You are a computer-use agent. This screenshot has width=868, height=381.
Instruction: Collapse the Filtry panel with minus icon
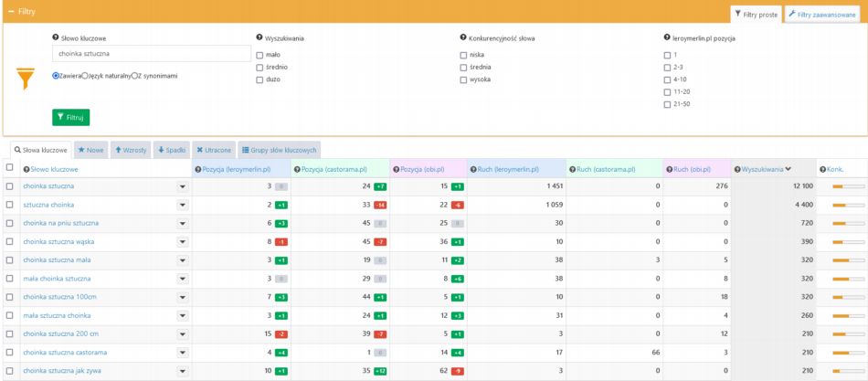(10, 11)
